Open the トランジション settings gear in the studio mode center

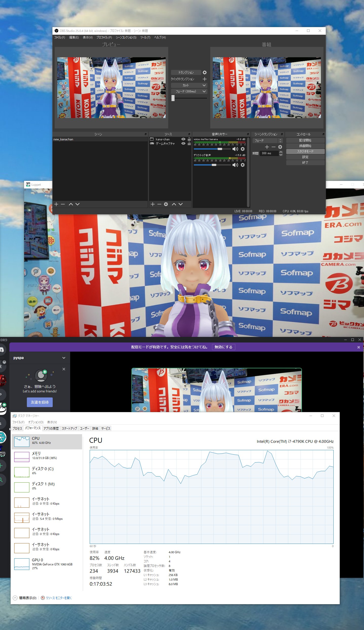[205, 72]
